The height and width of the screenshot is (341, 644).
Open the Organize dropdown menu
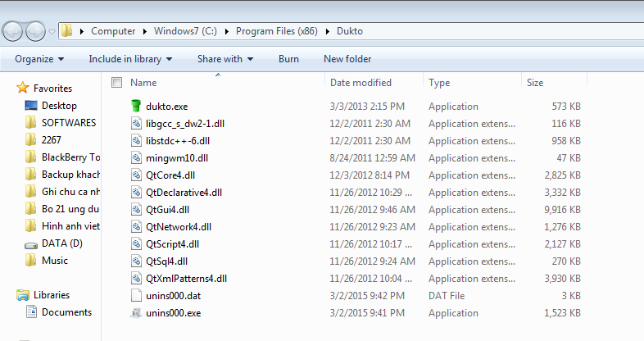click(39, 59)
